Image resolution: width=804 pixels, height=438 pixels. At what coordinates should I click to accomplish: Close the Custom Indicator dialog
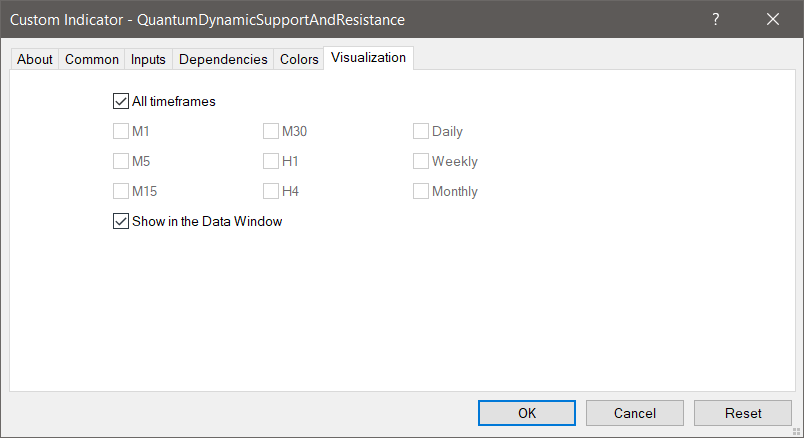pos(772,19)
